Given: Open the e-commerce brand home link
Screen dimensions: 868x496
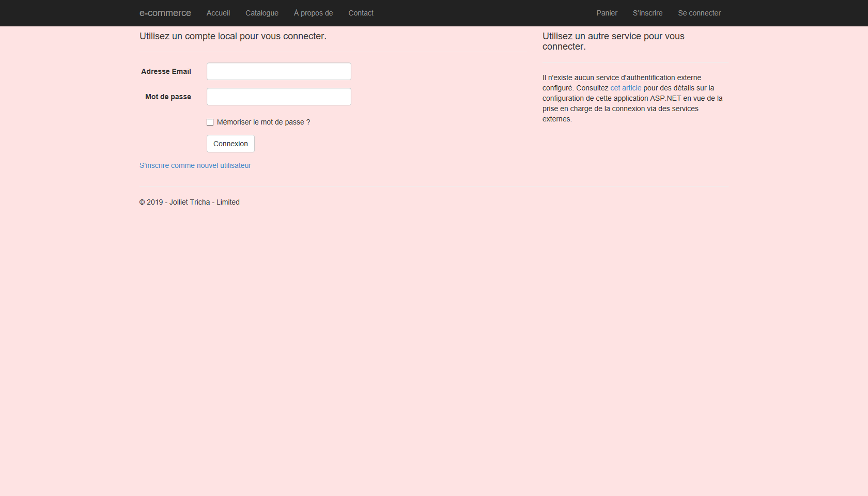Looking at the screenshot, I should [165, 13].
